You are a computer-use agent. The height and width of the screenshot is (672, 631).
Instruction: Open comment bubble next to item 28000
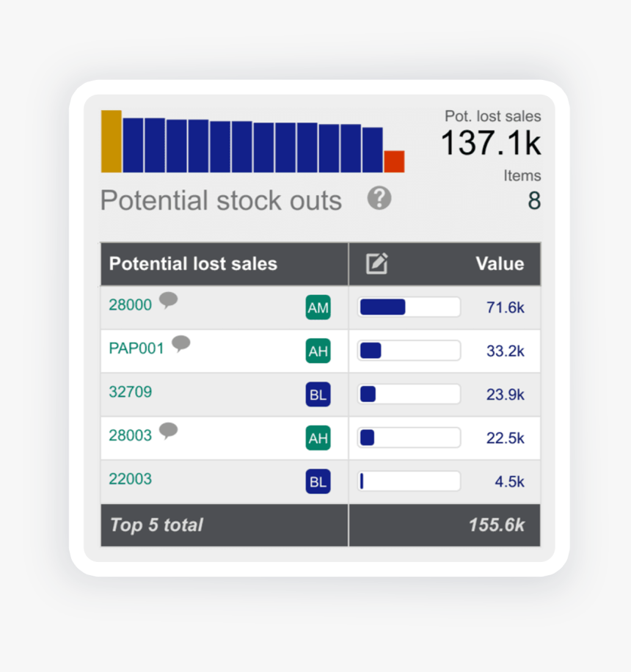click(x=169, y=300)
